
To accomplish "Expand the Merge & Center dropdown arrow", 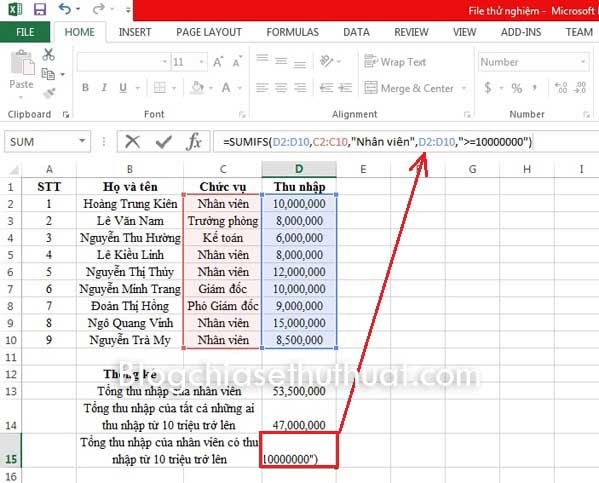I will click(464, 88).
